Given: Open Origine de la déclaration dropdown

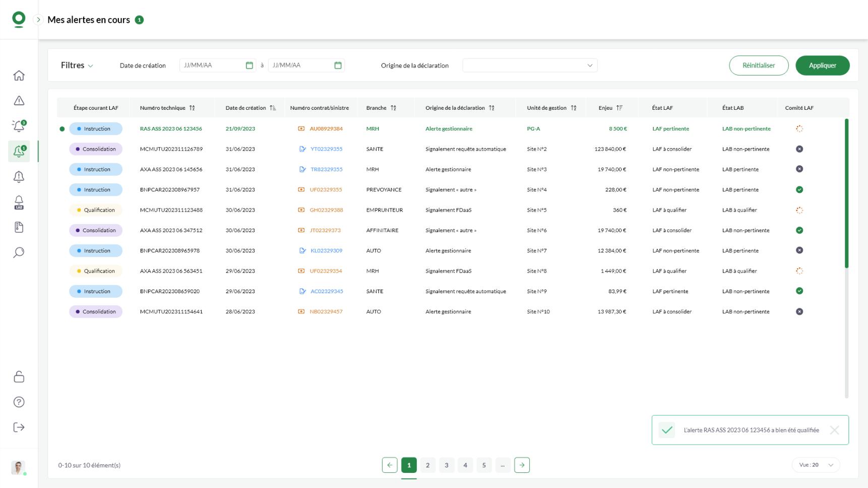Looking at the screenshot, I should 530,65.
